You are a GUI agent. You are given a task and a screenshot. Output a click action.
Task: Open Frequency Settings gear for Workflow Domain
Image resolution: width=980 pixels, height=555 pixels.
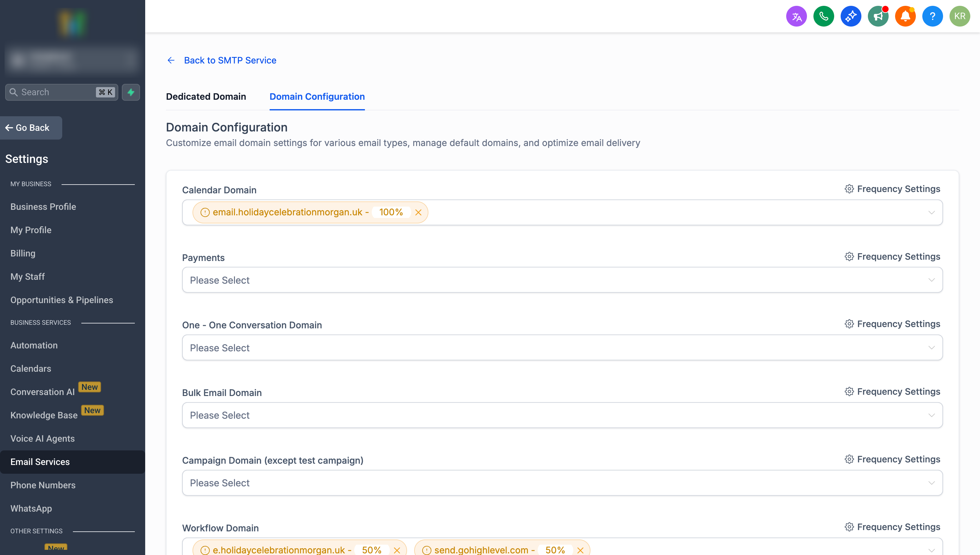849,527
